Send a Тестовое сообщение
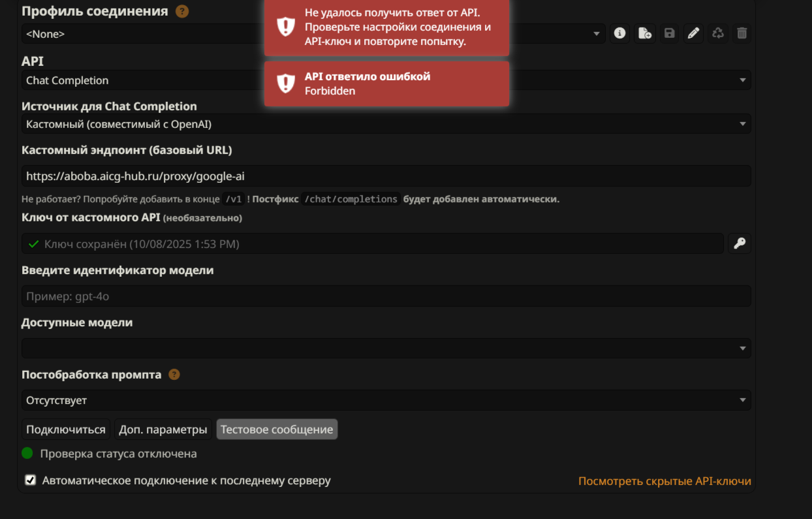 tap(277, 430)
